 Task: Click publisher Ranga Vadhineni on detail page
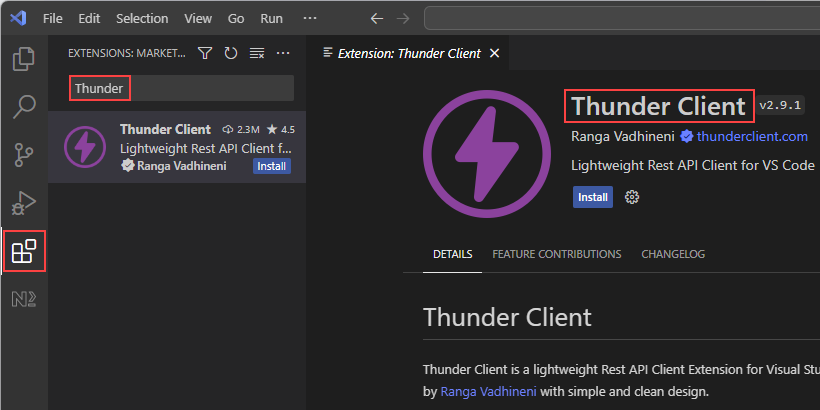[x=622, y=136]
